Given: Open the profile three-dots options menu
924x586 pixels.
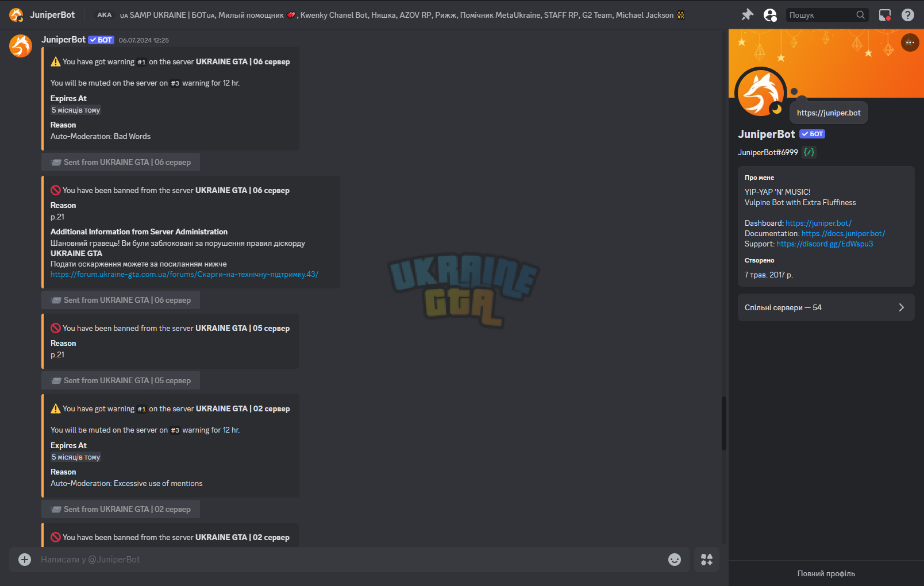Looking at the screenshot, I should [x=910, y=43].
